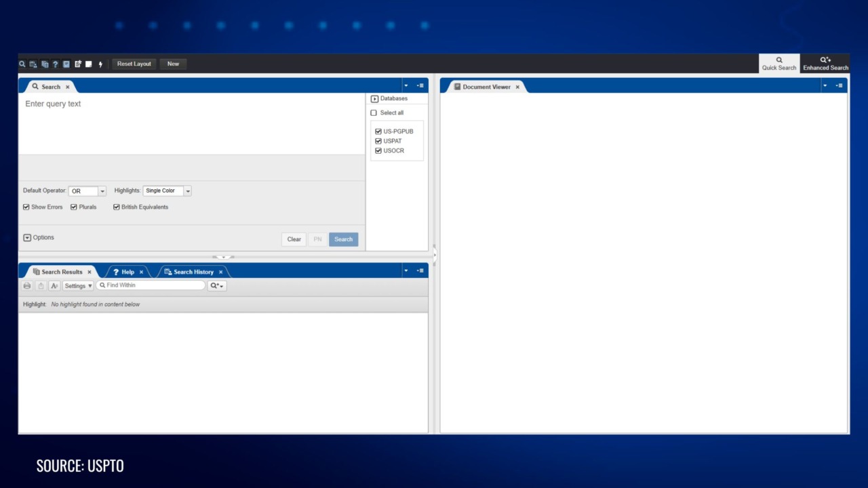
Task: Uncheck the USPAT database
Action: [378, 141]
